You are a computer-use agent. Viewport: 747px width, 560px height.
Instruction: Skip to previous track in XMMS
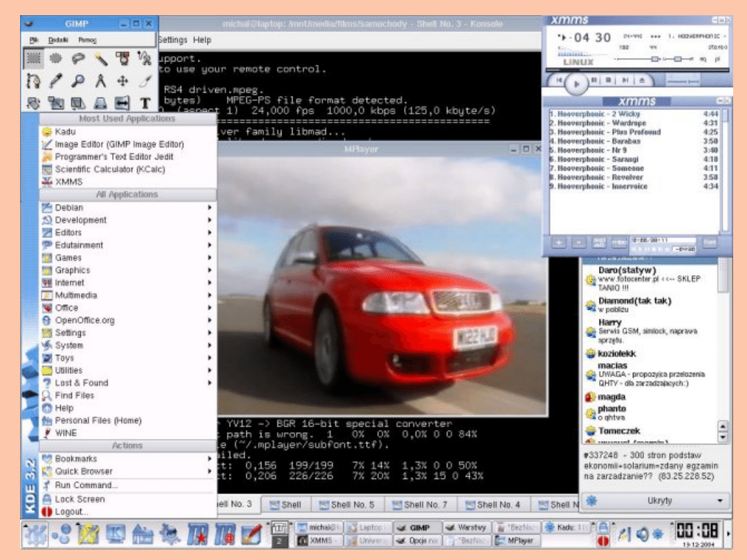558,80
